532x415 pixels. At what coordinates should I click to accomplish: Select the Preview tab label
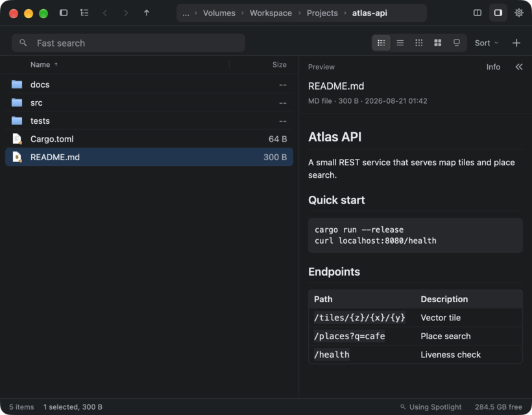tap(321, 67)
